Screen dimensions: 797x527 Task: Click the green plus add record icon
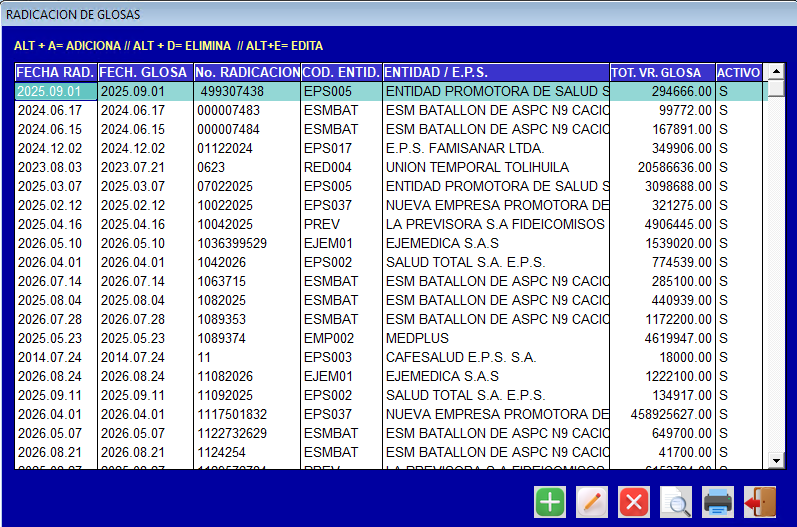tap(550, 502)
